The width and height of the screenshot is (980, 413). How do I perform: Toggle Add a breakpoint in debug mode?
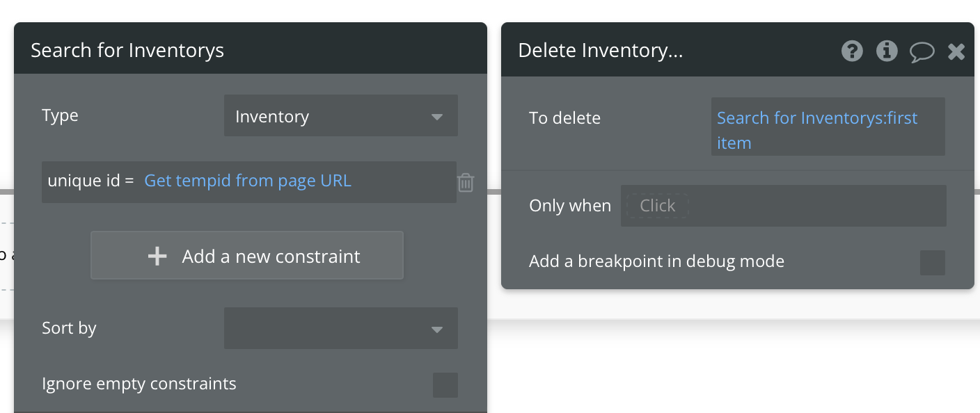(x=933, y=263)
